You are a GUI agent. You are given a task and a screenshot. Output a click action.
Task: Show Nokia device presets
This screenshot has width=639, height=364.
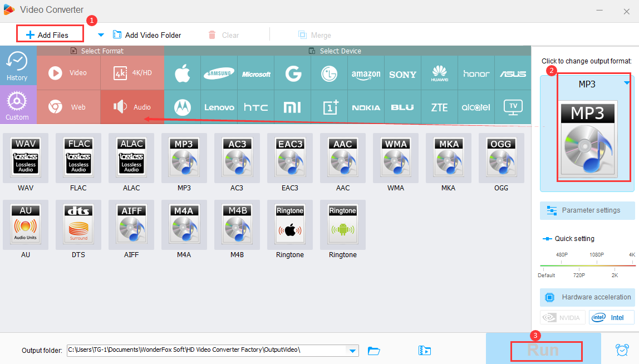pos(366,107)
